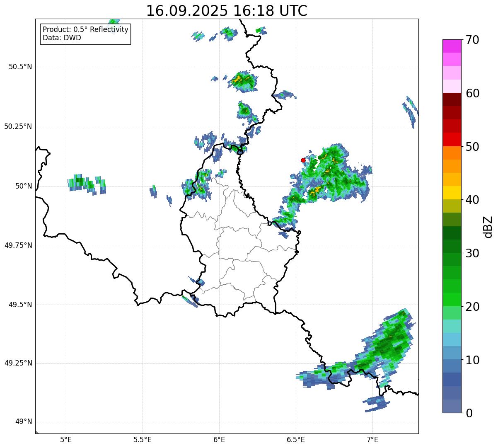The image size is (498, 448).
Task: Click the 49°N latitude tick label
Action: click(x=23, y=422)
